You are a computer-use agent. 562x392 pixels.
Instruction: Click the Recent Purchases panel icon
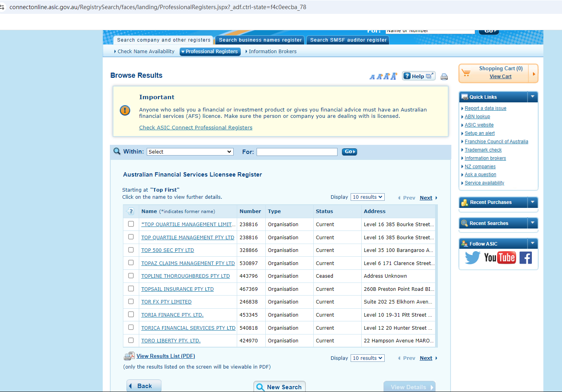[x=465, y=202]
